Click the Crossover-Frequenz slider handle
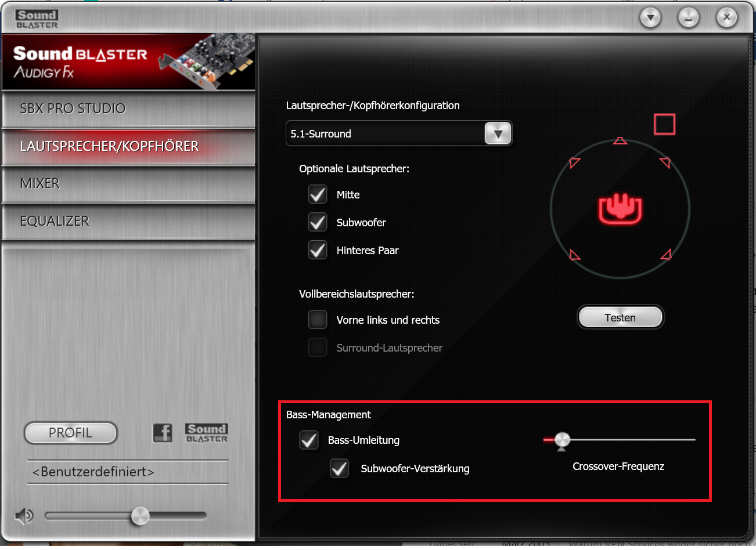The image size is (756, 550). (561, 441)
